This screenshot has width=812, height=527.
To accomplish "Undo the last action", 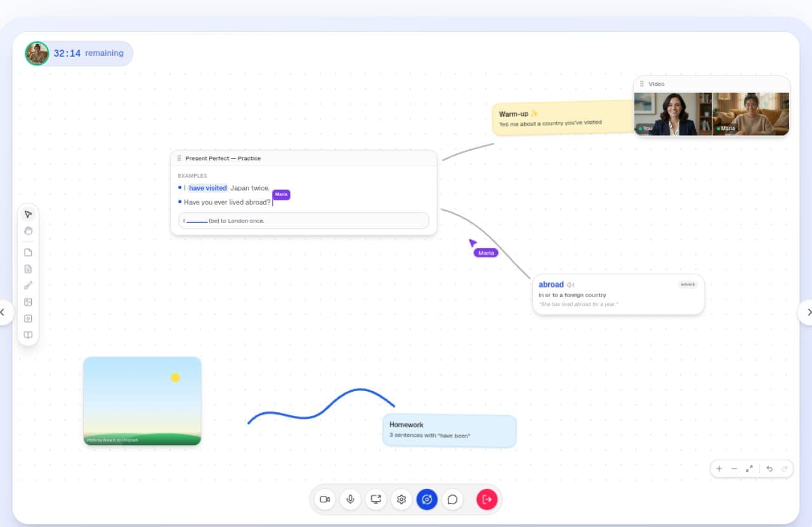I will pos(769,469).
